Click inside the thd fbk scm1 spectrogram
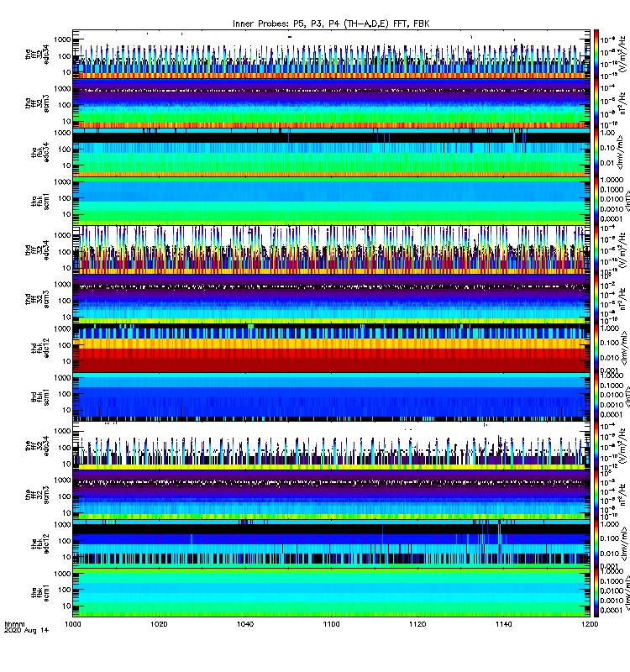This screenshot has width=630, height=672. pos(331,396)
